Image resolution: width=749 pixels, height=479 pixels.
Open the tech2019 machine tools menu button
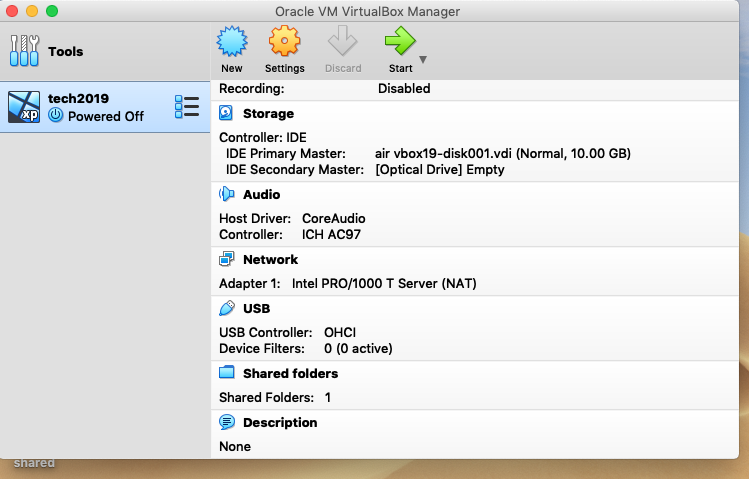point(187,106)
